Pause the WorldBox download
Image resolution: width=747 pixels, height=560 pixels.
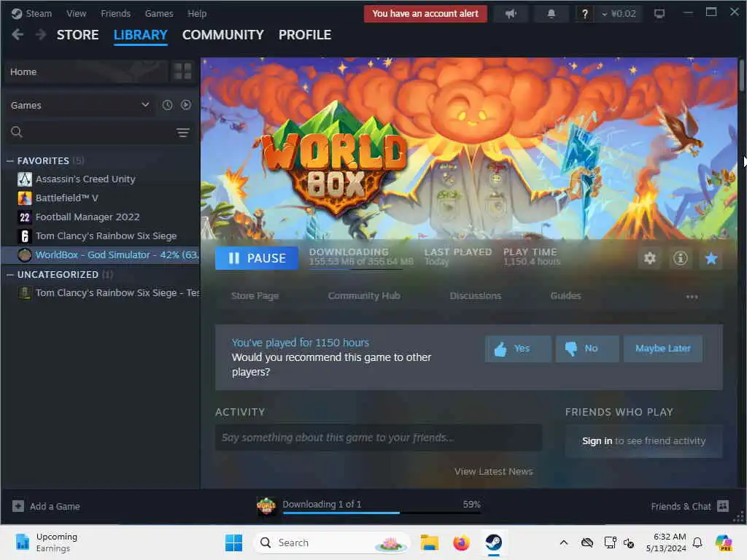pos(257,258)
